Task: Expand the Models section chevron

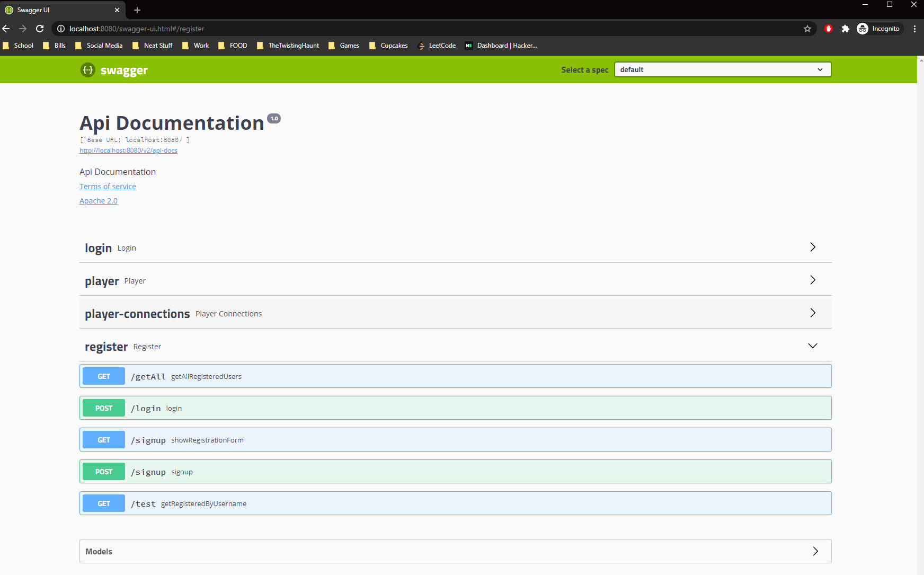Action: point(815,551)
